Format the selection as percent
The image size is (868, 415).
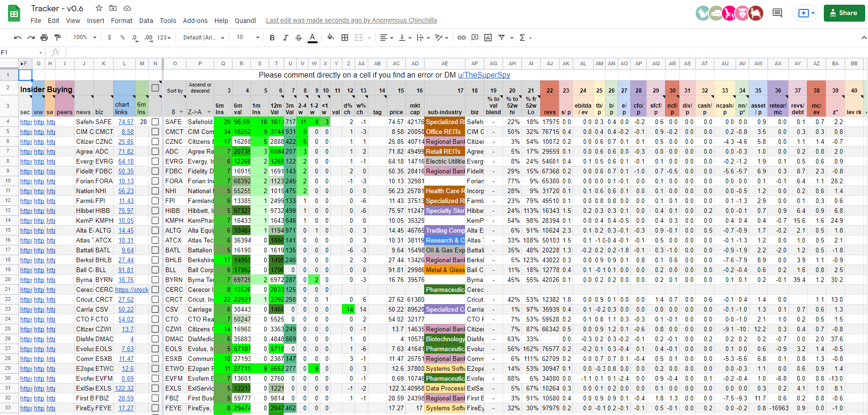pyautogui.click(x=123, y=38)
